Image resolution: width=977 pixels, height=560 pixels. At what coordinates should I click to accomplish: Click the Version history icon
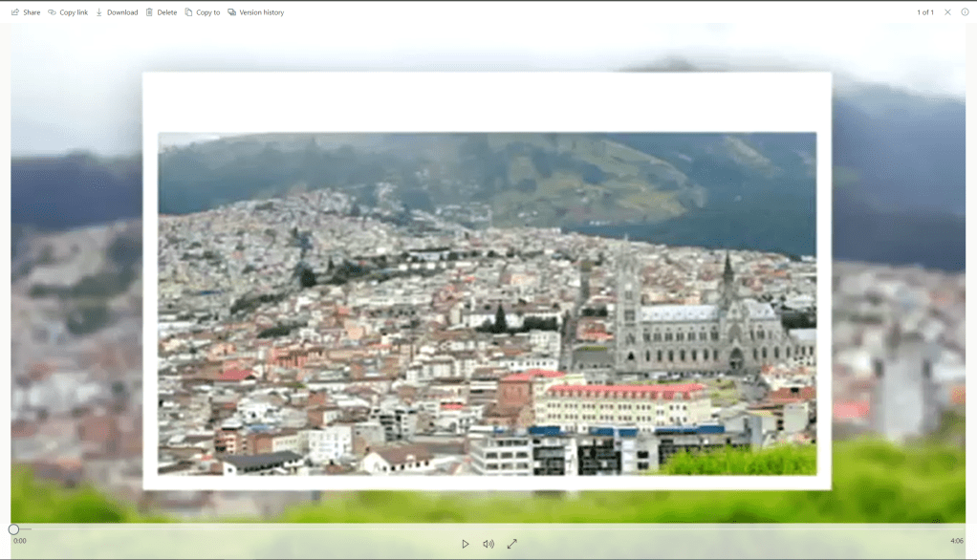(x=232, y=12)
